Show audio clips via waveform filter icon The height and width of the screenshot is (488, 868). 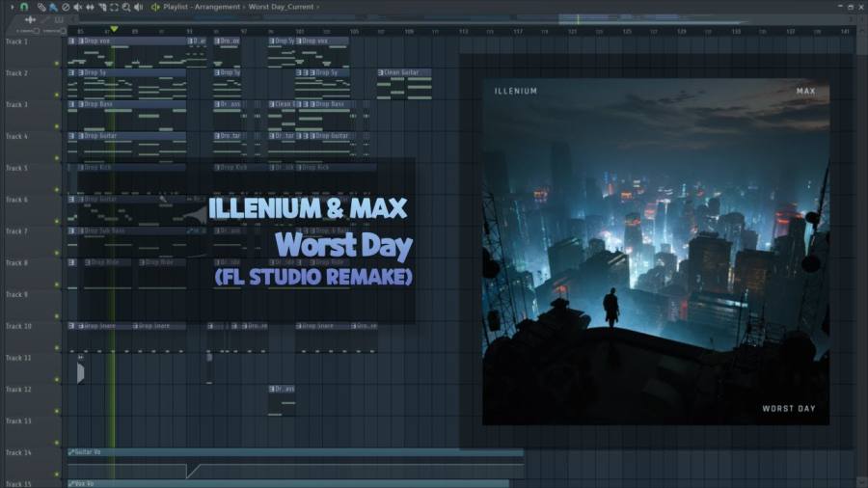click(30, 19)
